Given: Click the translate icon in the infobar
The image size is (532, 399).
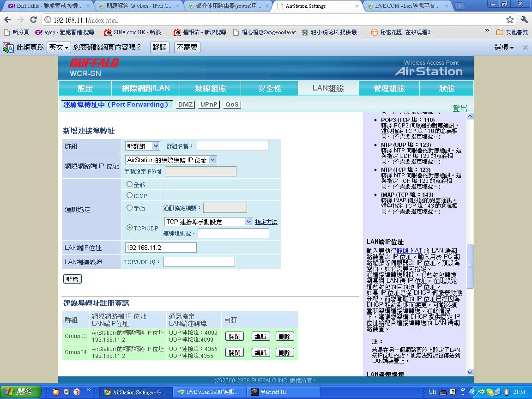Looking at the screenshot, I should click(8, 48).
